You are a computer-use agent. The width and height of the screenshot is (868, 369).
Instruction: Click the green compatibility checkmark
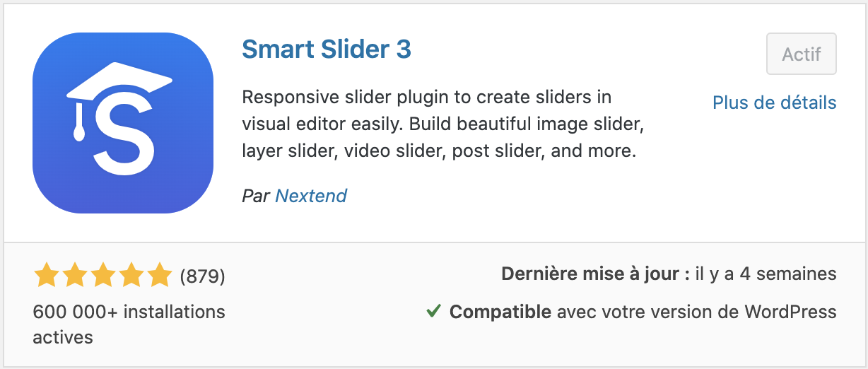click(x=434, y=310)
